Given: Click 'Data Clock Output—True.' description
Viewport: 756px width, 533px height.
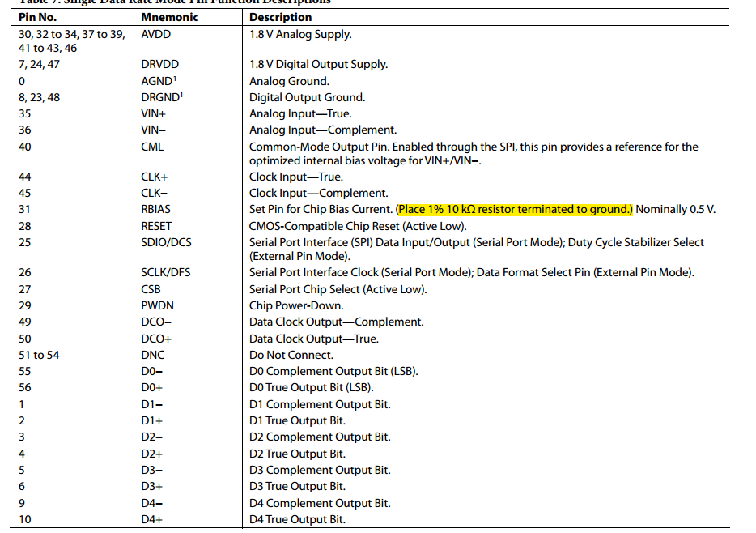Looking at the screenshot, I should [x=314, y=339].
